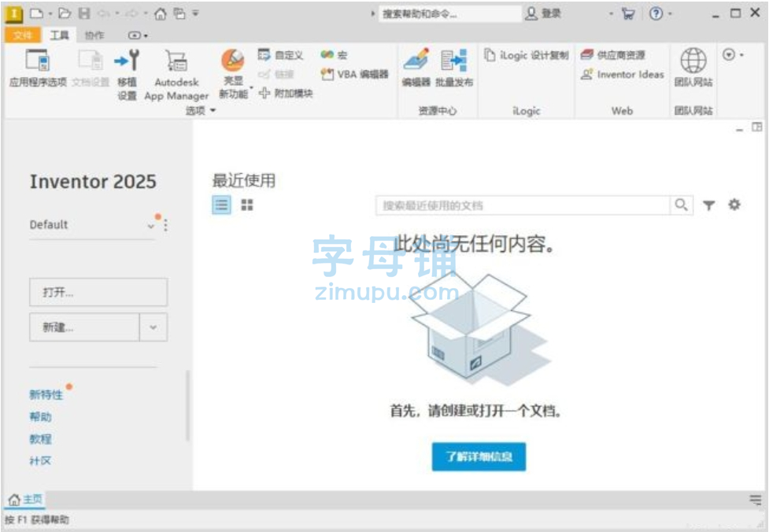Click the project options three-dot menu
The width and height of the screenshot is (769, 532).
click(x=166, y=224)
